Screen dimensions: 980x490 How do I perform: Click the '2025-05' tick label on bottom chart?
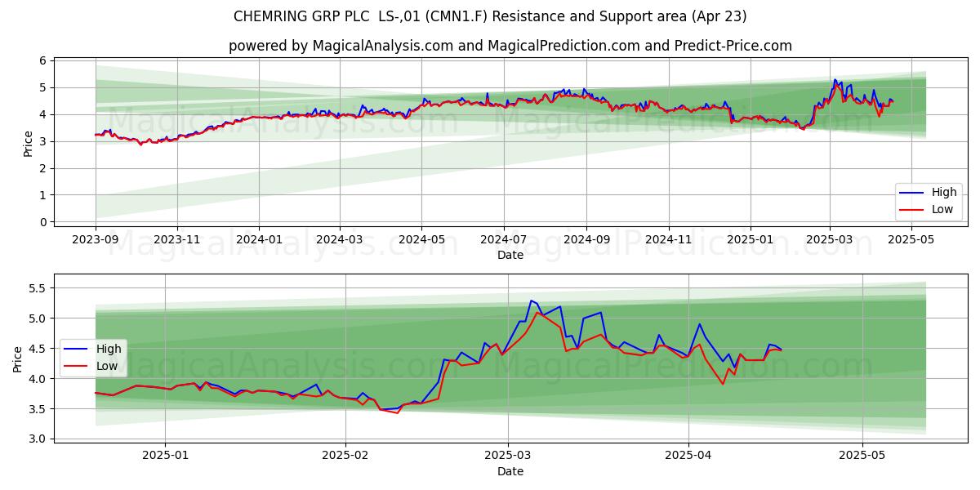863,457
